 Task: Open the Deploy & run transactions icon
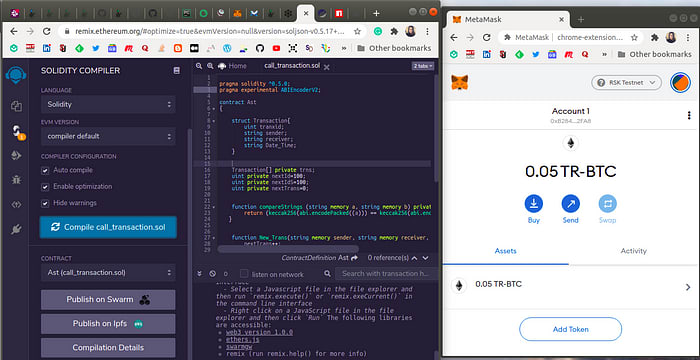click(17, 155)
